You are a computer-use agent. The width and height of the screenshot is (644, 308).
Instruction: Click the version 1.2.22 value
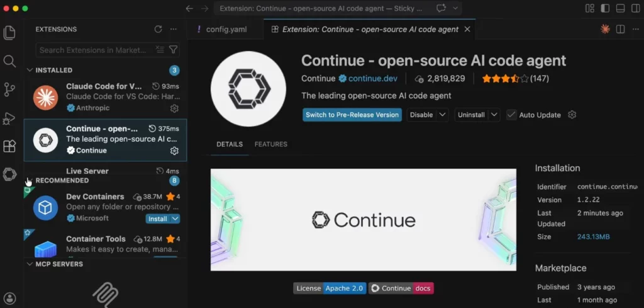click(x=588, y=200)
